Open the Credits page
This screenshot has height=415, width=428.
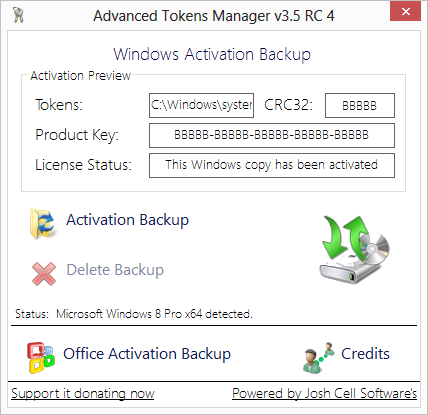point(365,354)
